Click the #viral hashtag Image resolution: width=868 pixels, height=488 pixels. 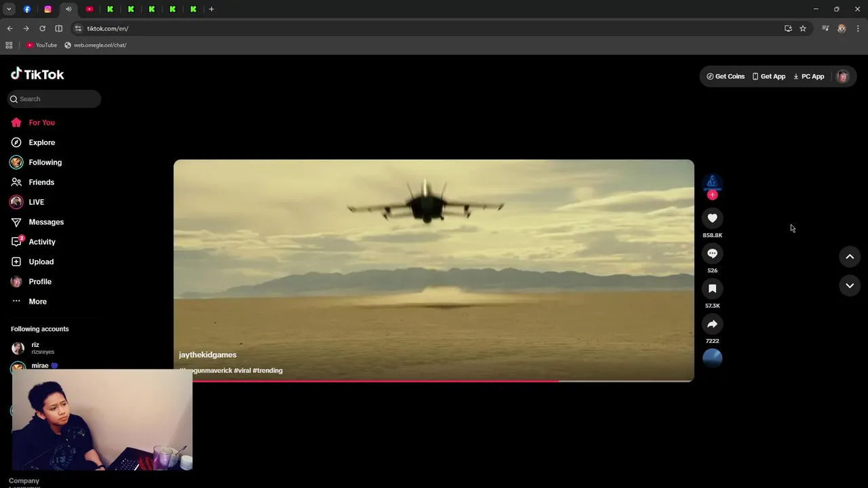242,371
